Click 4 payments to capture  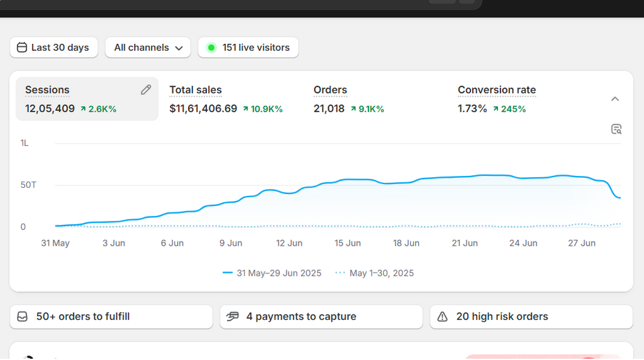click(321, 317)
